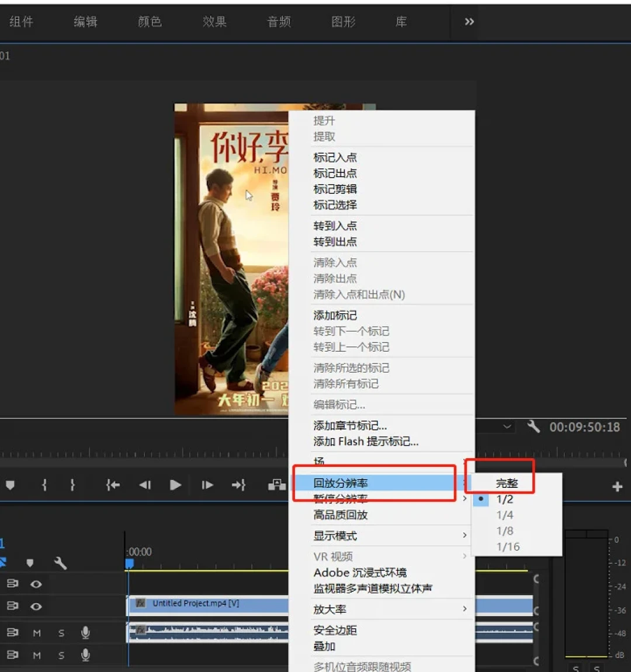
Task: Toggle sync lock on the second audio track
Action: tap(13, 654)
